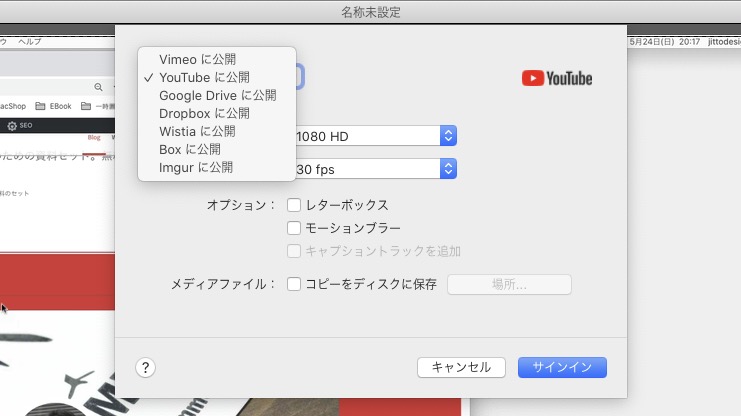The image size is (741, 416).
Task: Click the サインイン button
Action: tap(562, 367)
